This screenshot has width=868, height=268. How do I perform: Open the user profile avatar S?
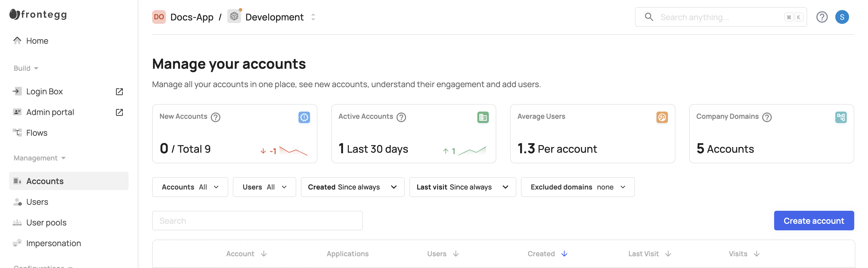click(x=841, y=17)
